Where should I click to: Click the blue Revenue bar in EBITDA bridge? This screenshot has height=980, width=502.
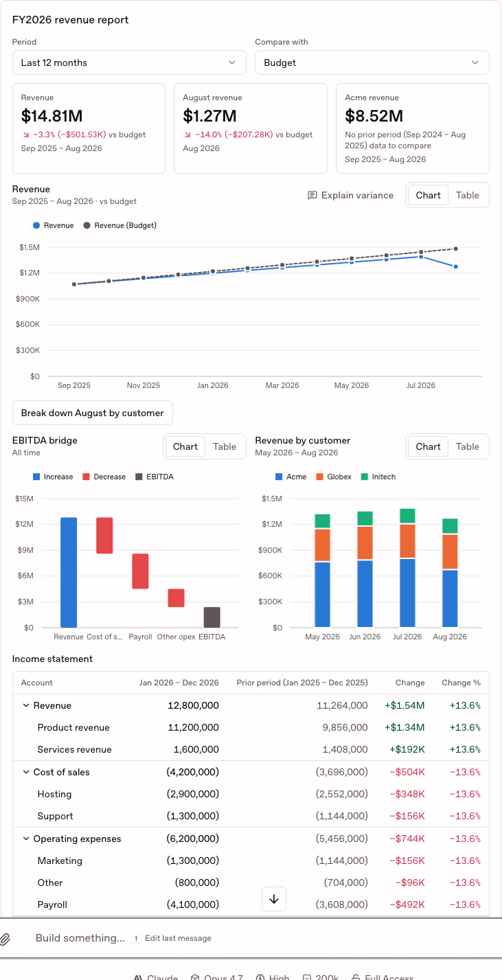[69, 572]
